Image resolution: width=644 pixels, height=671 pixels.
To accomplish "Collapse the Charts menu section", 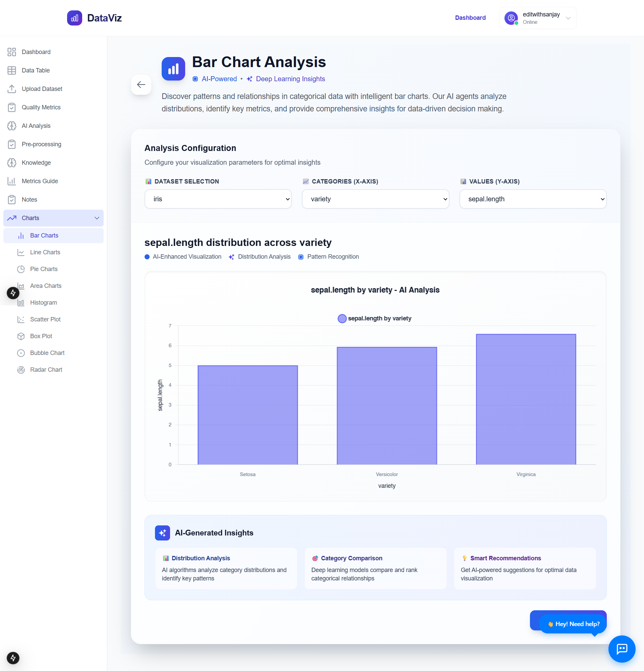I will (97, 218).
